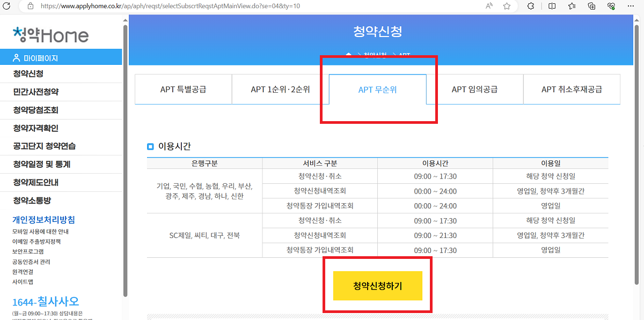Open Collections with stacked-squares icon
Viewport: 644px width, 320px height.
591,6
